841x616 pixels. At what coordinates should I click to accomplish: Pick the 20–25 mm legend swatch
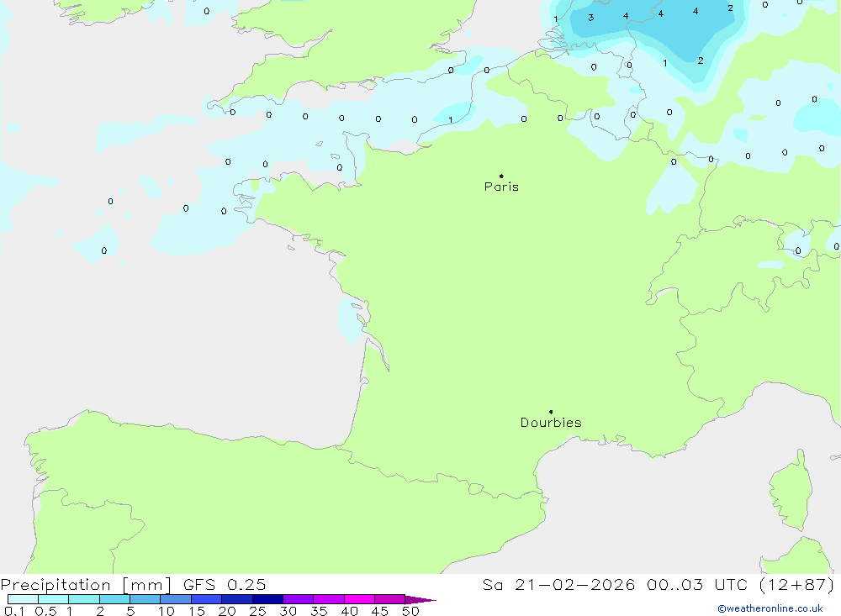[x=237, y=599]
